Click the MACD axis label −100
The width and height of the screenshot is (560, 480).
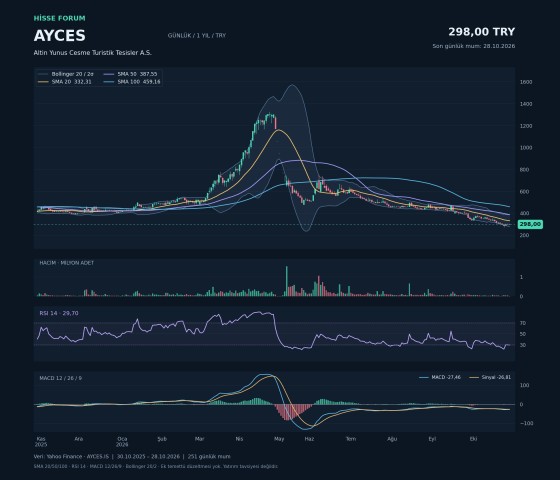point(527,424)
